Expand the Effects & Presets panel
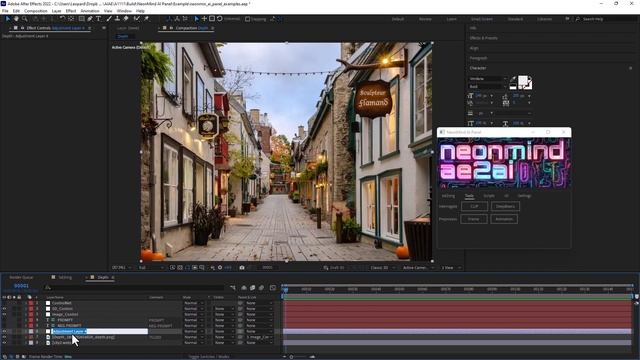Screen dimensions: 640x360 tap(484, 38)
